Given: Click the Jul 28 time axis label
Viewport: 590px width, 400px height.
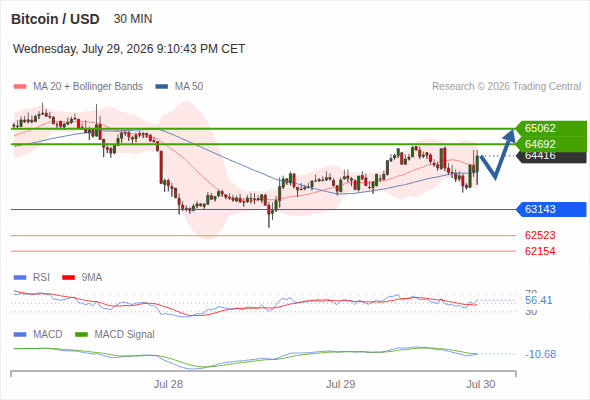Looking at the screenshot, I should 168,384.
